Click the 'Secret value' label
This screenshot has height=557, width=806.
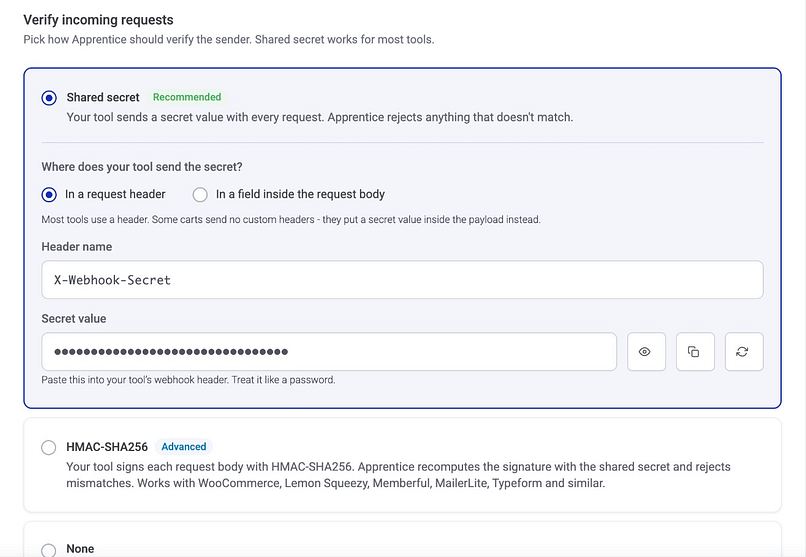74,319
